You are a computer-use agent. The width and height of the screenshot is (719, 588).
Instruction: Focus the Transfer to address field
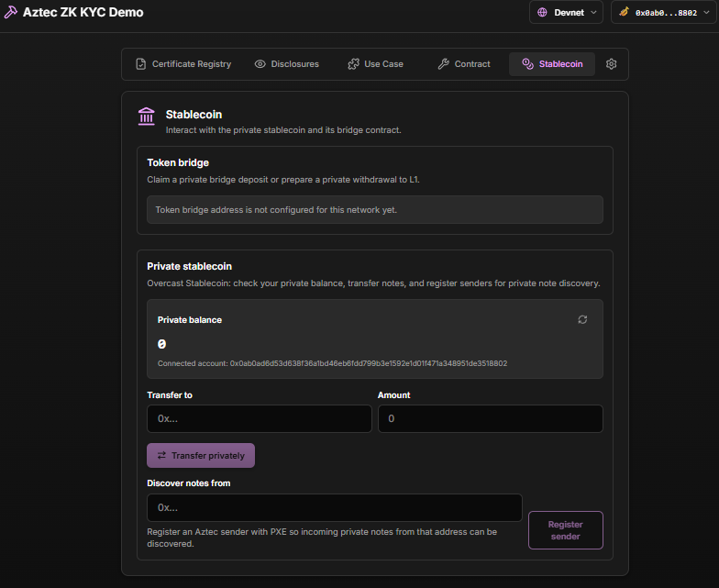tap(259, 418)
